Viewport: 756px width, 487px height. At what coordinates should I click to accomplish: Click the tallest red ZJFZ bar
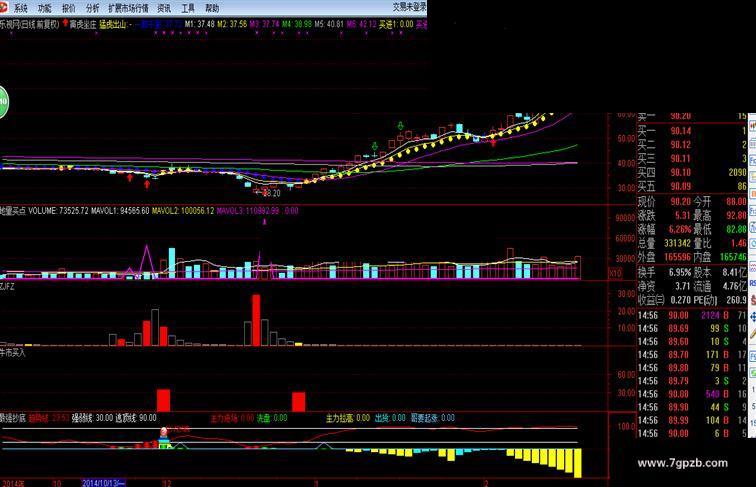tap(256, 320)
